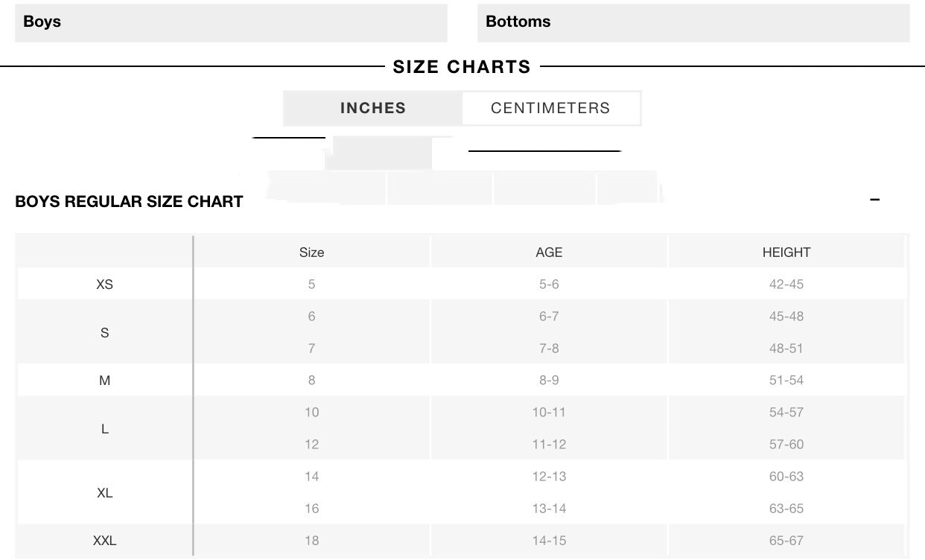Click the Size Charts section title
This screenshot has width=925, height=560.
coord(462,67)
